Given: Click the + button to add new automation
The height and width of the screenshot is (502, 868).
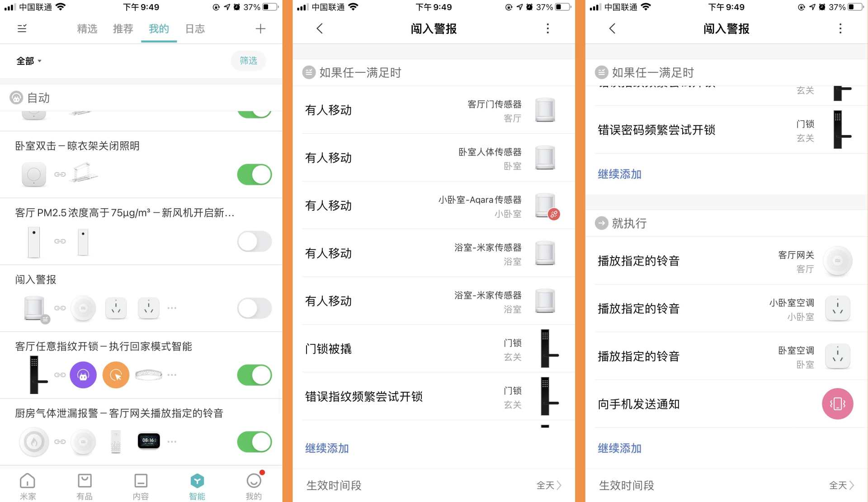Looking at the screenshot, I should click(x=261, y=28).
